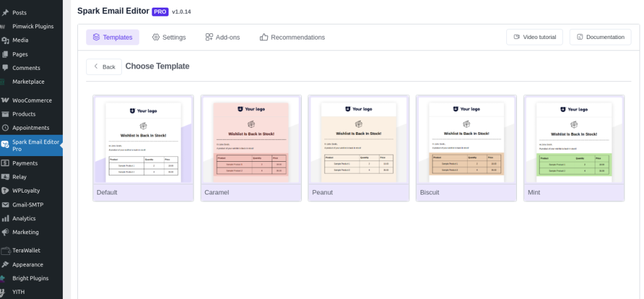Image resolution: width=644 pixels, height=299 pixels.
Task: Open the Settings tab
Action: 169,37
